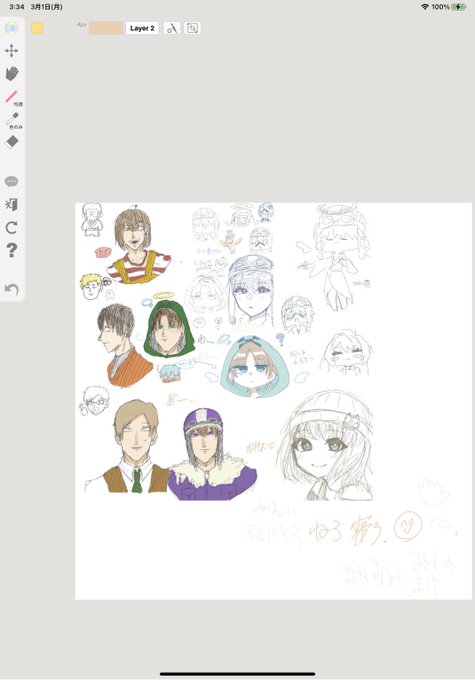This screenshot has width=475, height=680.
Task: Click the yellow color swatch
Action: pyautogui.click(x=37, y=28)
